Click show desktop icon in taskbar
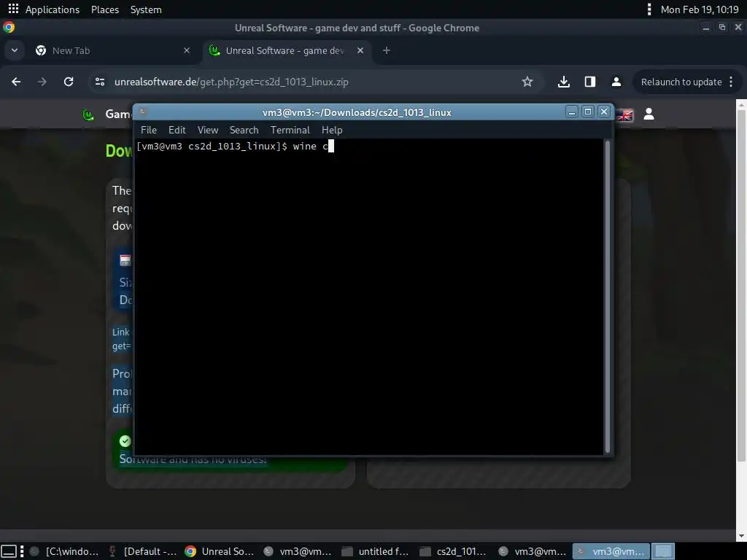 9,551
